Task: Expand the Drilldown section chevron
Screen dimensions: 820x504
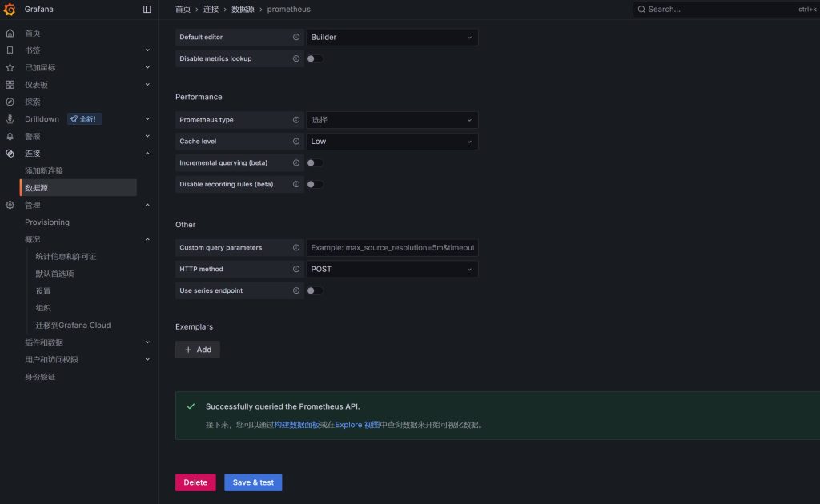Action: [x=147, y=119]
